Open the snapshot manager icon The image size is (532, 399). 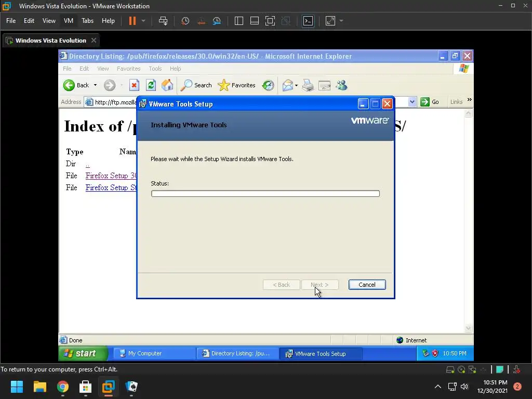pos(217,21)
